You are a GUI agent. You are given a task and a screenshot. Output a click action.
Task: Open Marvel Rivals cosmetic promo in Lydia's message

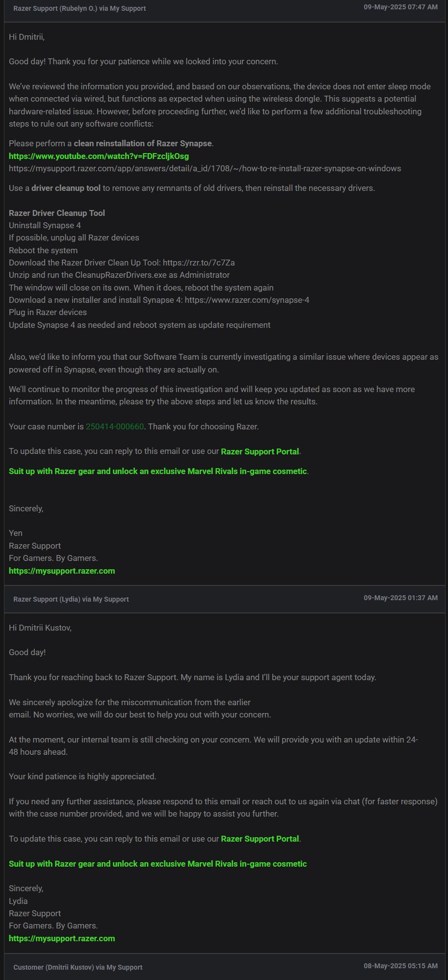158,864
